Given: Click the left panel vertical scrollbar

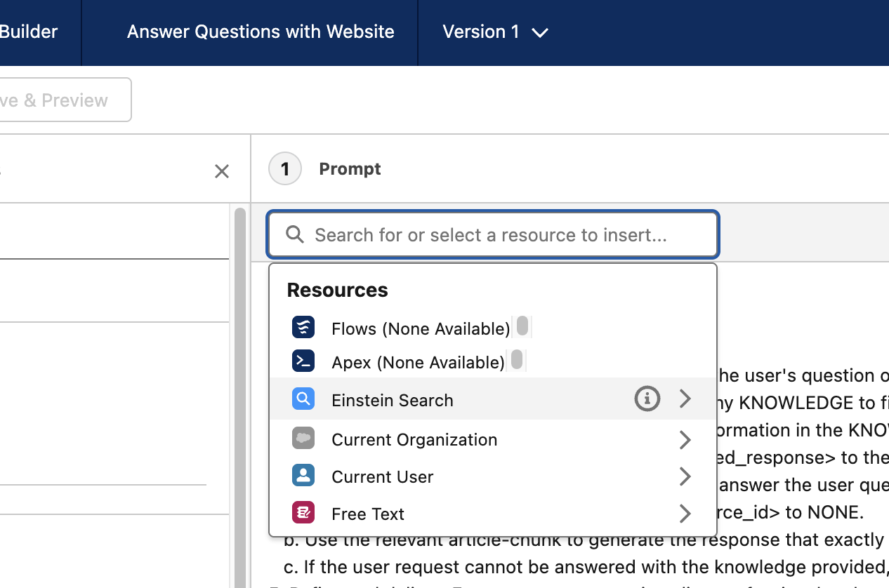Looking at the screenshot, I should (x=240, y=393).
